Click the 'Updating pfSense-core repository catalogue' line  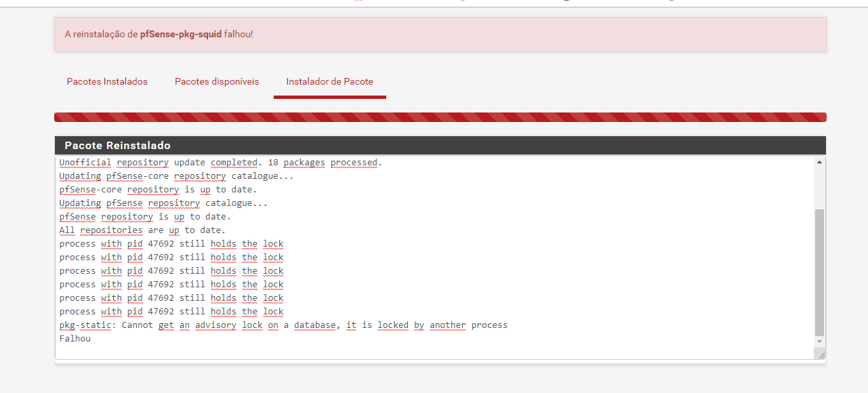point(176,176)
